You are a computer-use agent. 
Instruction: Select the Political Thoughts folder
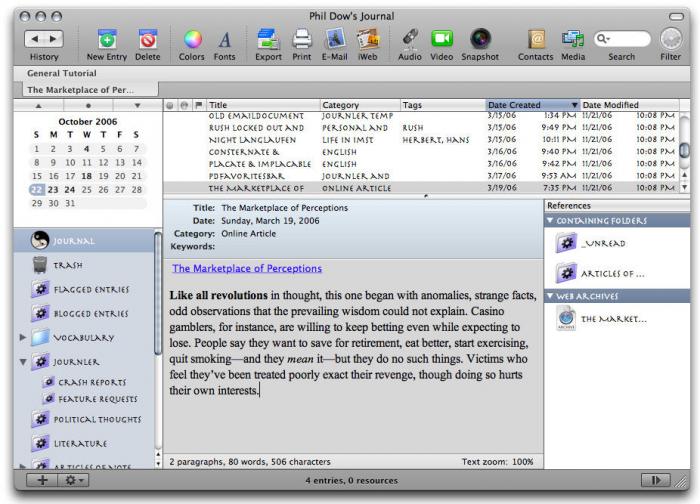87,419
